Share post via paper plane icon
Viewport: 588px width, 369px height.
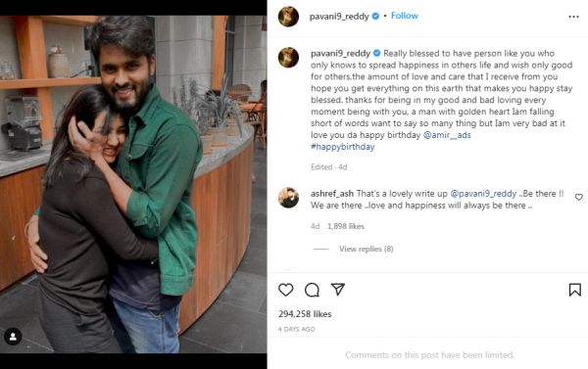click(x=337, y=289)
